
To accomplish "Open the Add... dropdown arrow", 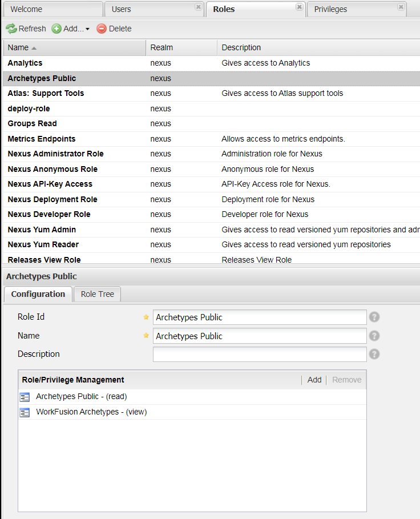I will tap(87, 29).
